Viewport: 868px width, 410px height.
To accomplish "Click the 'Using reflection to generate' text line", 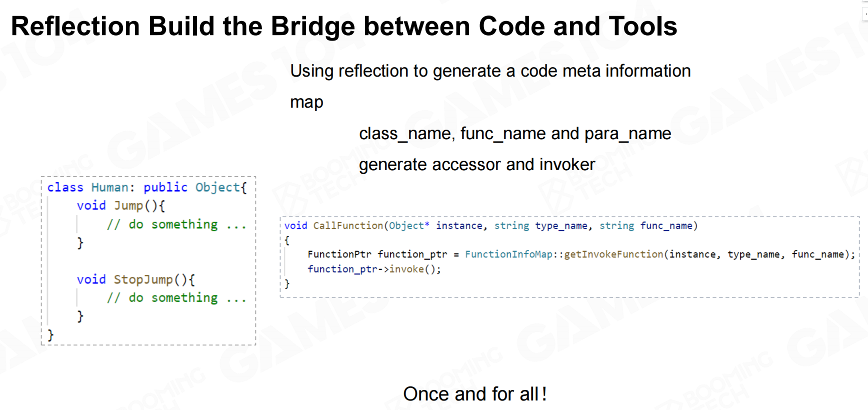I will tap(490, 71).
